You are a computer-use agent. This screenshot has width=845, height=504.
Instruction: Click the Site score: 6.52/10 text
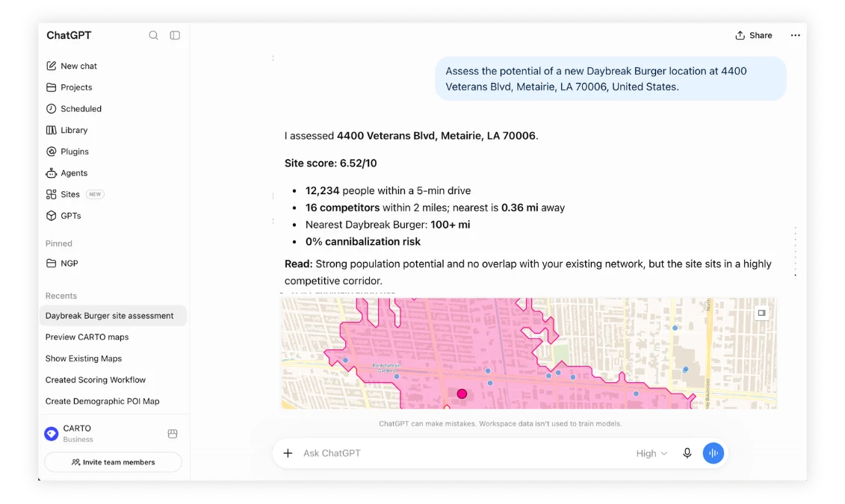(x=330, y=164)
